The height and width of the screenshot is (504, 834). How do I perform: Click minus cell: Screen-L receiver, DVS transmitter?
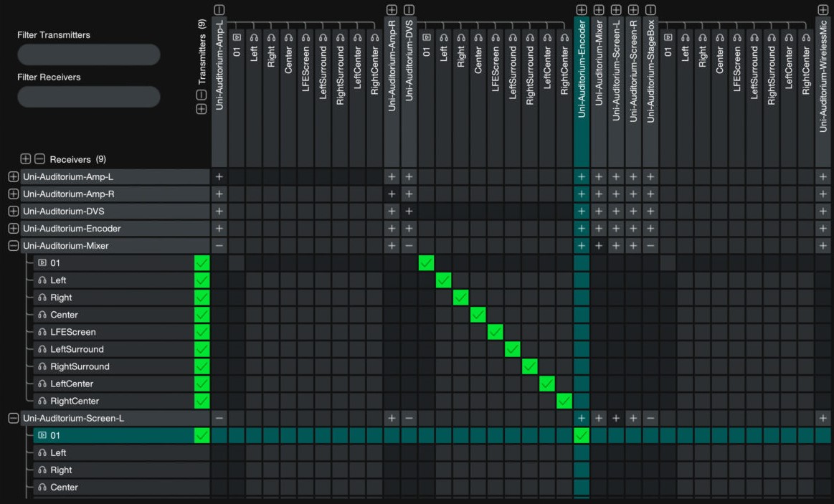pos(409,419)
